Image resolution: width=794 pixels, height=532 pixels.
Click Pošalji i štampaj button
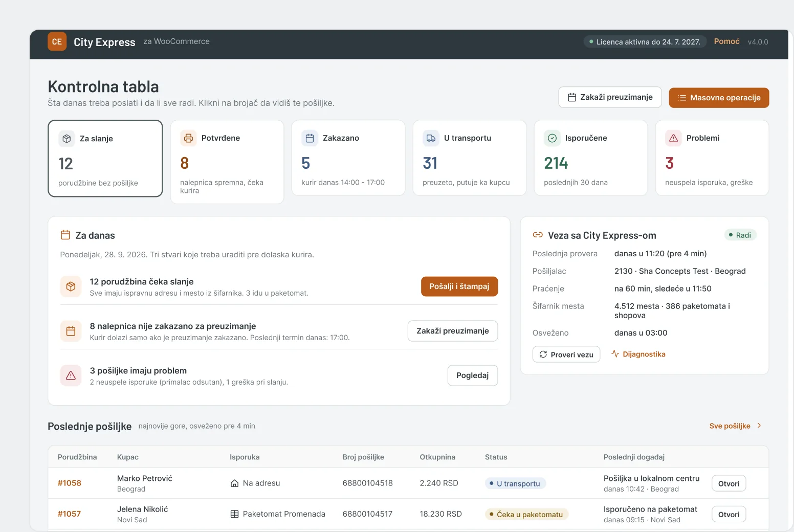[x=459, y=286]
